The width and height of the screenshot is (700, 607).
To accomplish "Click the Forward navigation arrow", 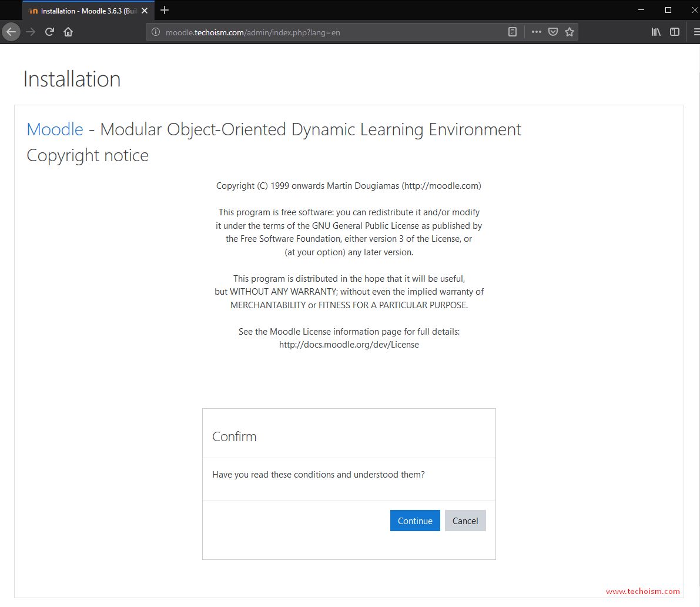I will 31,32.
